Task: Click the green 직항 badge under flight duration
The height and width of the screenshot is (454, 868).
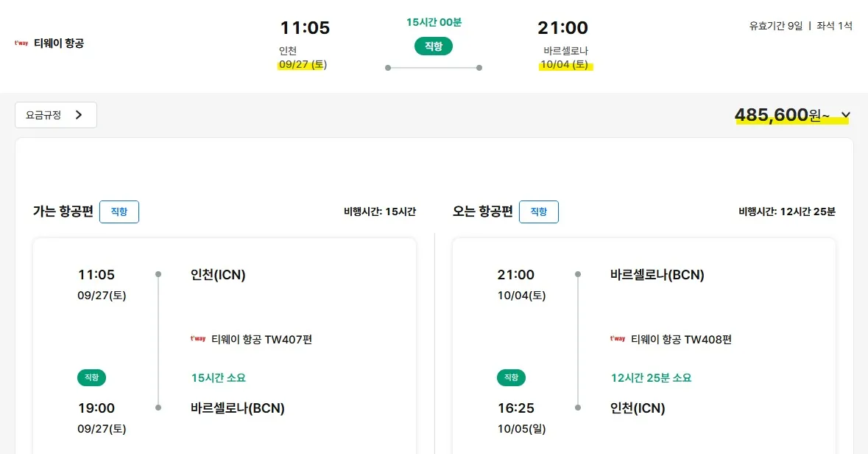Action: [x=433, y=46]
